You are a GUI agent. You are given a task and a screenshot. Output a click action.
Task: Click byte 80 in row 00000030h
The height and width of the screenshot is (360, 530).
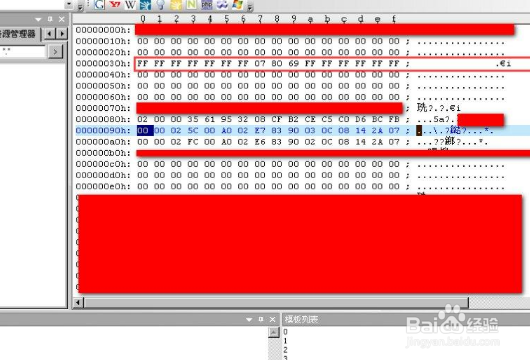[x=277, y=64]
